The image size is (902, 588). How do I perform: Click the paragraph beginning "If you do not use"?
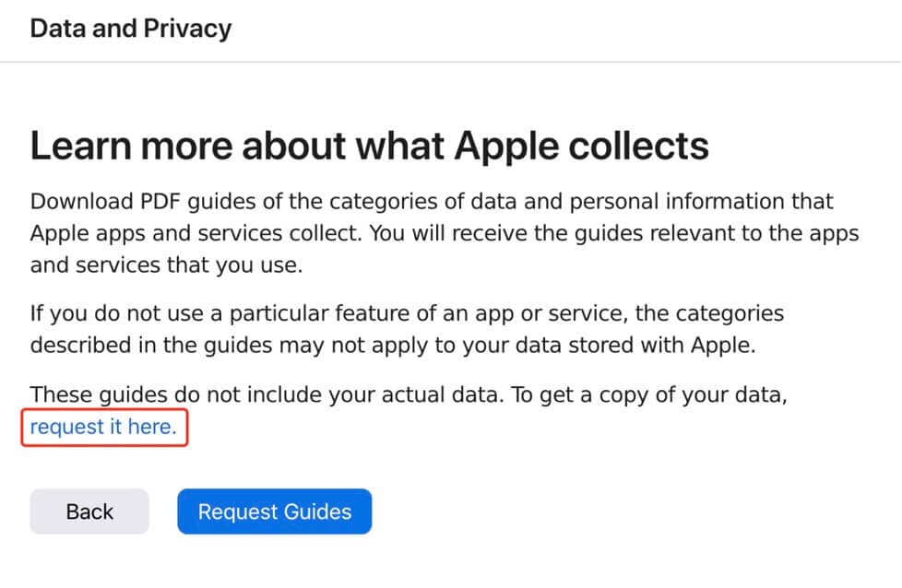click(x=406, y=329)
